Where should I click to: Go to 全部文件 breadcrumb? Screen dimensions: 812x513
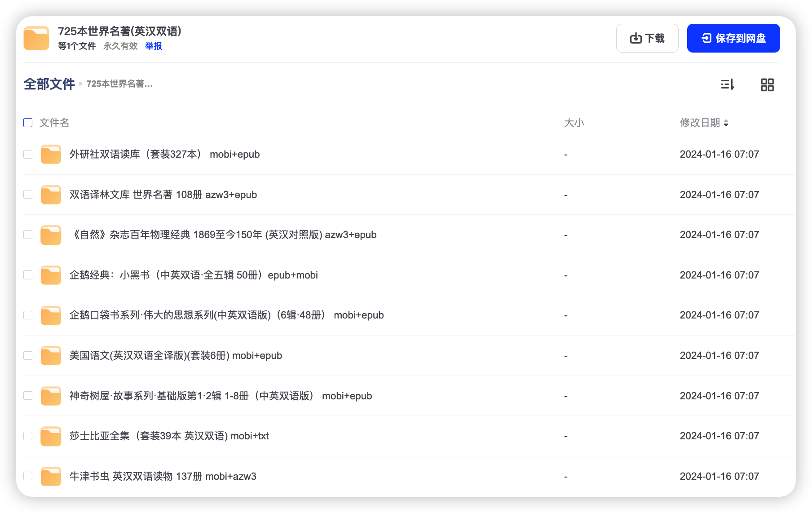pyautogui.click(x=49, y=84)
